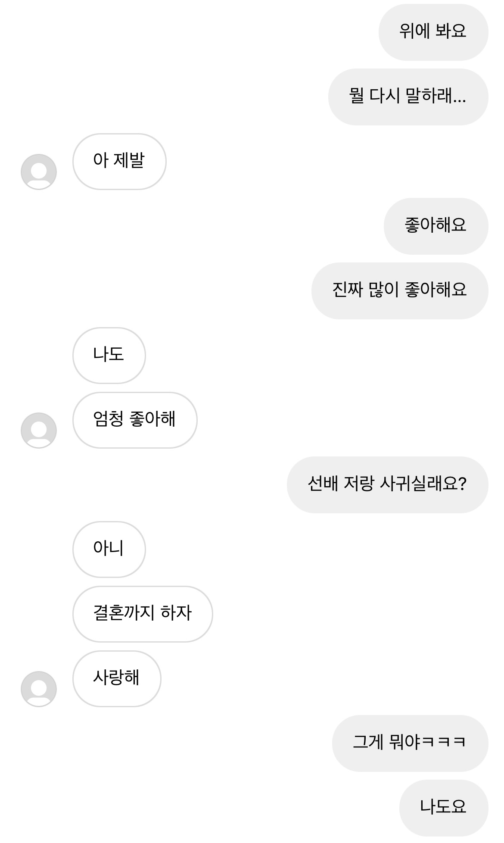This screenshot has width=504, height=843.
Task: Select the "진짜 많이 좋아해요" message
Action: [399, 290]
